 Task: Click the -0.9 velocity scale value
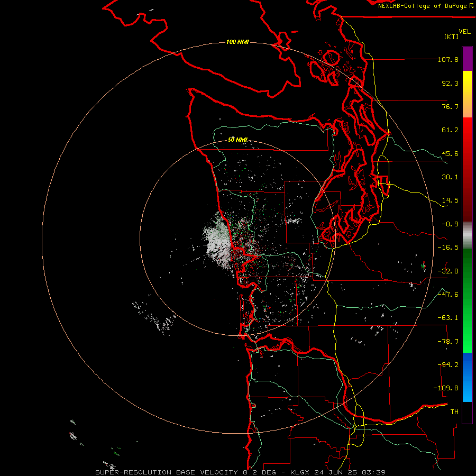coord(450,224)
